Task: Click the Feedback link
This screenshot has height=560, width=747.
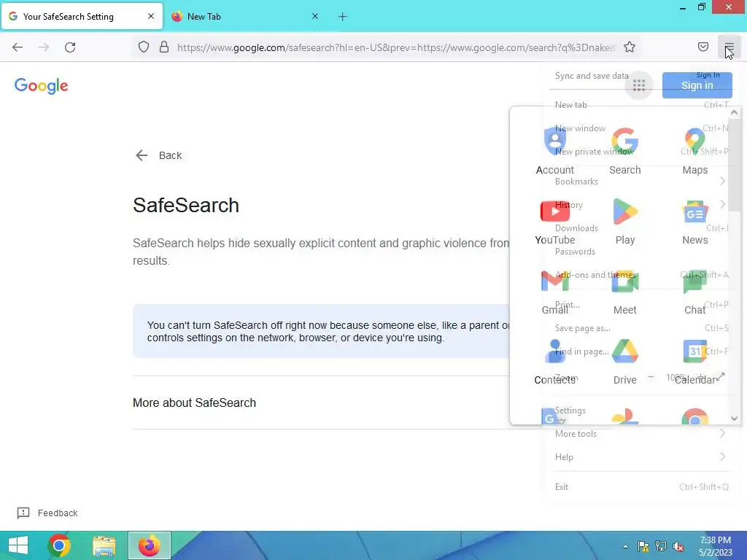Action: tap(47, 513)
